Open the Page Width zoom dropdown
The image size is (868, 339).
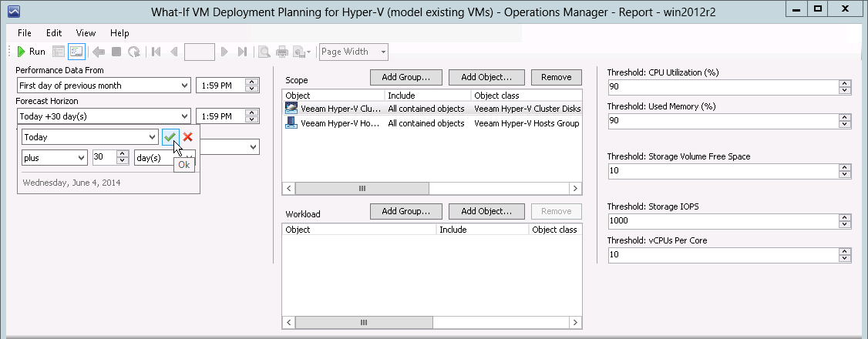(x=354, y=52)
